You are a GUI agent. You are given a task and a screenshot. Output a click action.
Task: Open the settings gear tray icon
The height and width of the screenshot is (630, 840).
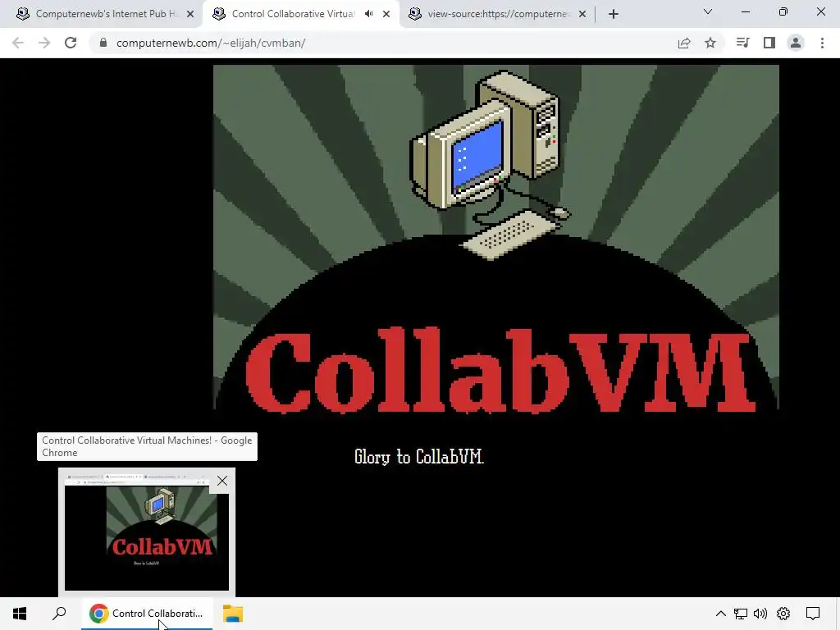coord(783,614)
